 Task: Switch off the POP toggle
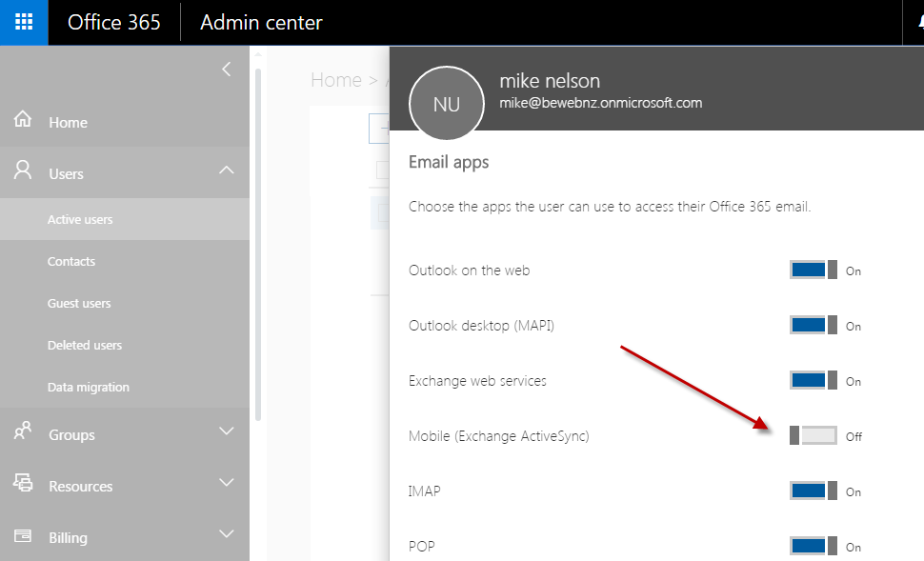tap(814, 546)
